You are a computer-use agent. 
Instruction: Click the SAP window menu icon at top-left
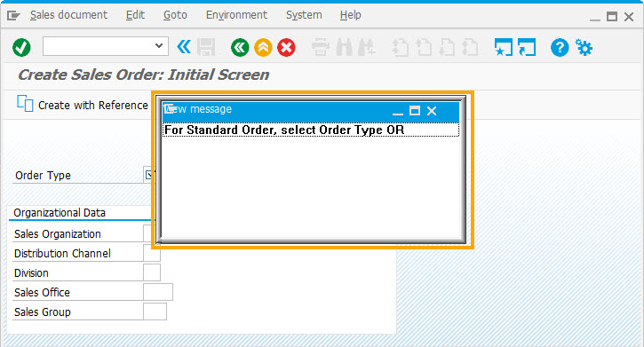(x=13, y=16)
